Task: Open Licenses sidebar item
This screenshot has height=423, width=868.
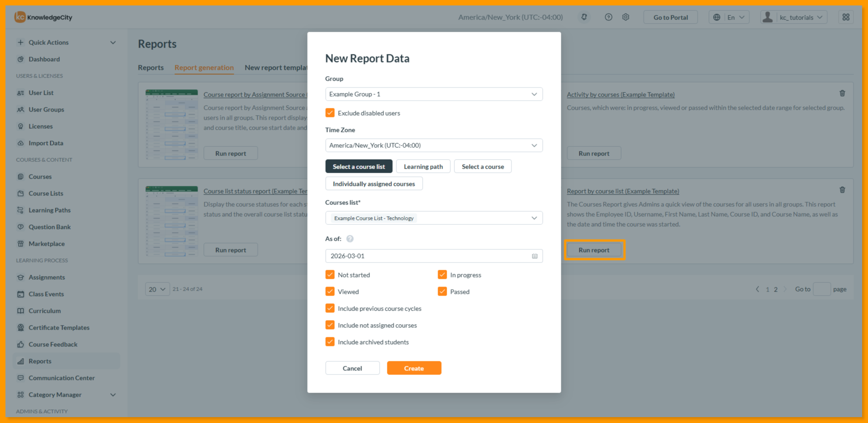Action: 40,126
